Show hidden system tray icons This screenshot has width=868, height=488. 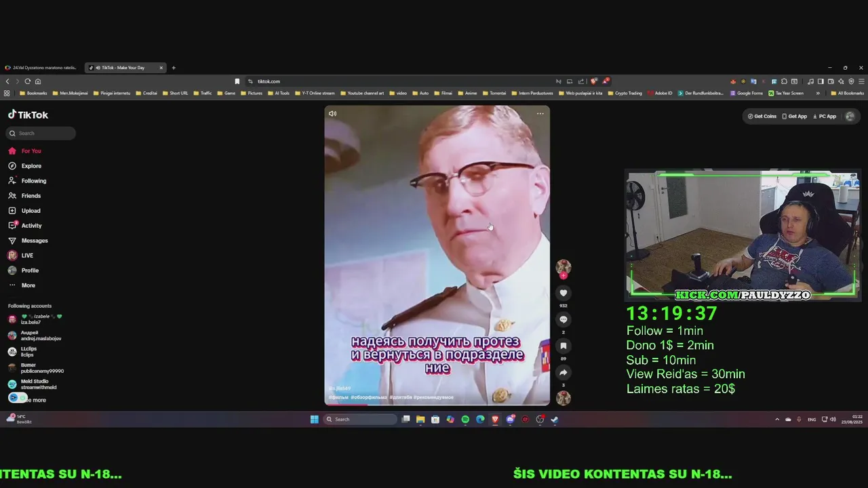777,420
